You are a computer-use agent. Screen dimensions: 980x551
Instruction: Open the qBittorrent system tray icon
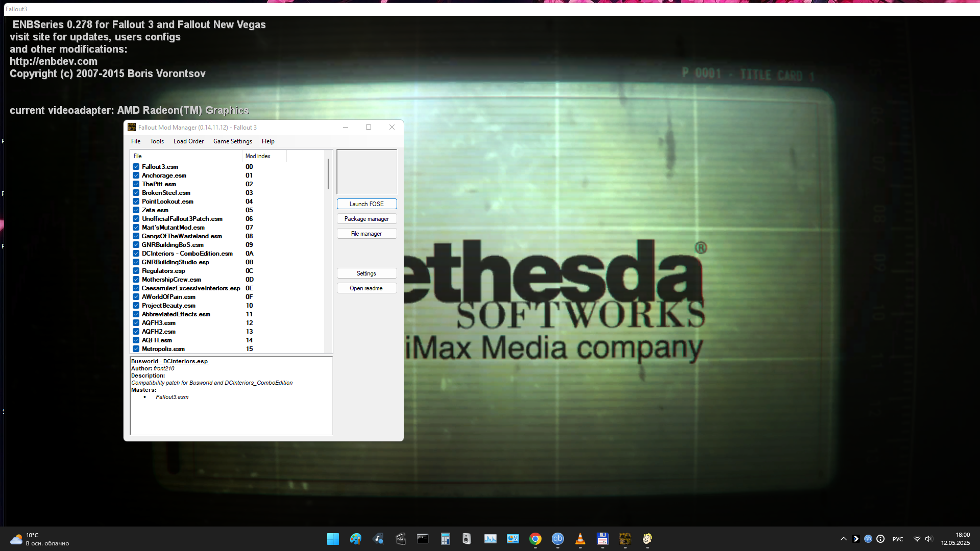(868, 539)
